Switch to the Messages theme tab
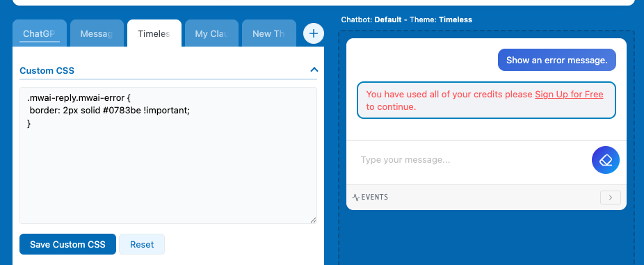This screenshot has width=644, height=265. click(x=97, y=33)
